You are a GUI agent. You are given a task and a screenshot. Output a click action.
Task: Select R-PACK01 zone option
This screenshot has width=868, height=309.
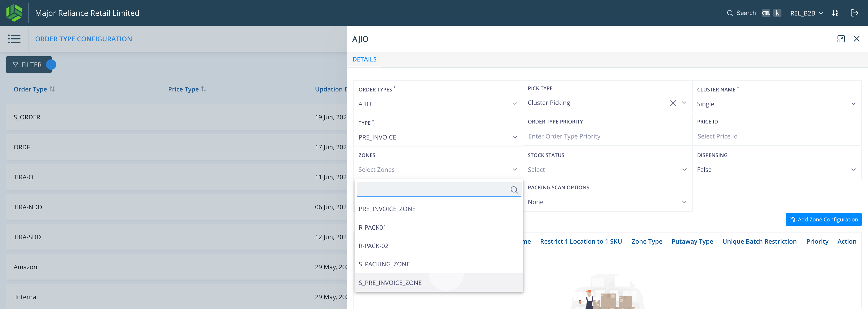tap(439, 227)
